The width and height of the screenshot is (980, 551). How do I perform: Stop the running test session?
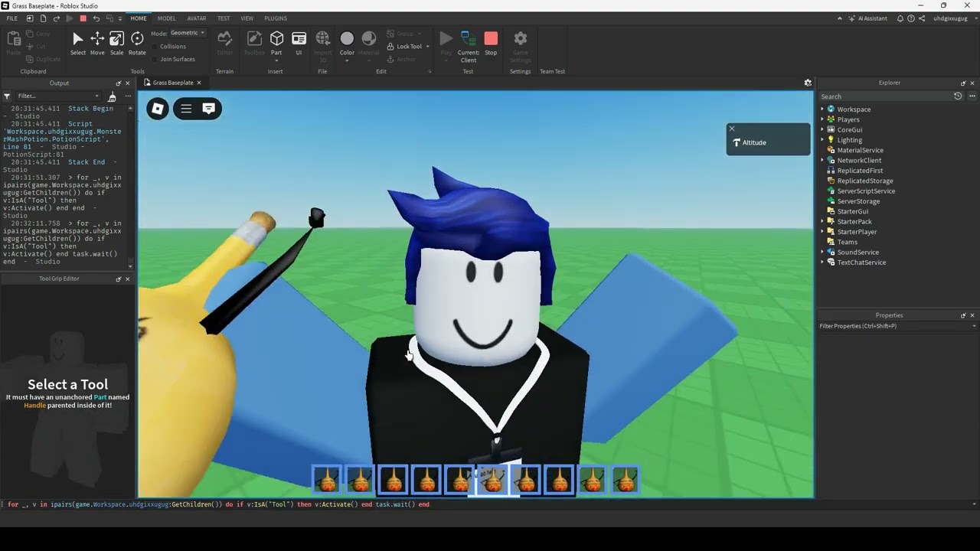tap(491, 43)
